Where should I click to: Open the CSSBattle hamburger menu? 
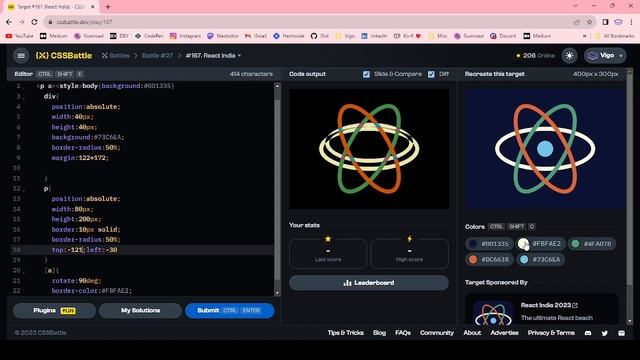(x=21, y=56)
